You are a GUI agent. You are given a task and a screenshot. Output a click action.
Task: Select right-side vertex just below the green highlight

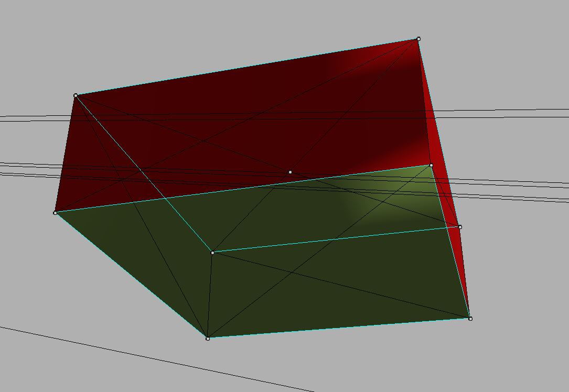[x=460, y=227]
